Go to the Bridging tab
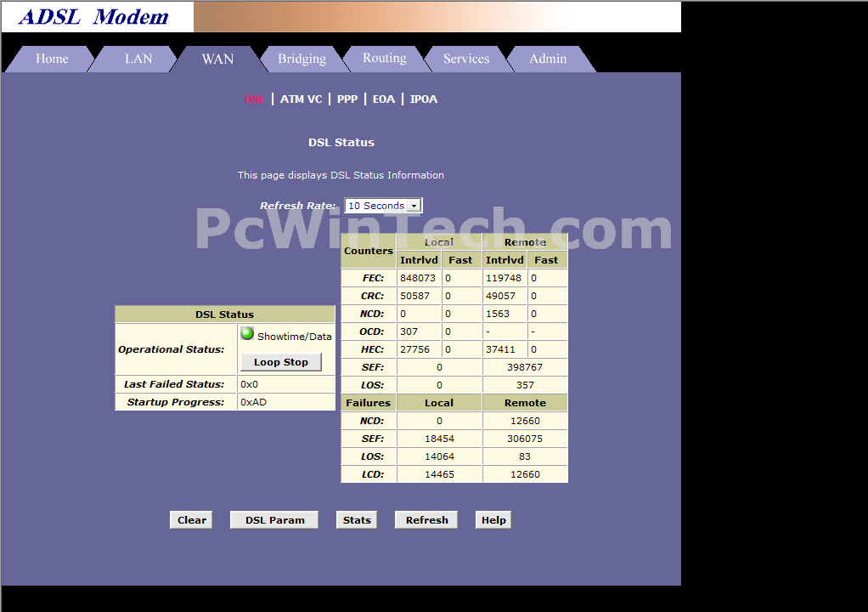The height and width of the screenshot is (612, 868). (302, 59)
